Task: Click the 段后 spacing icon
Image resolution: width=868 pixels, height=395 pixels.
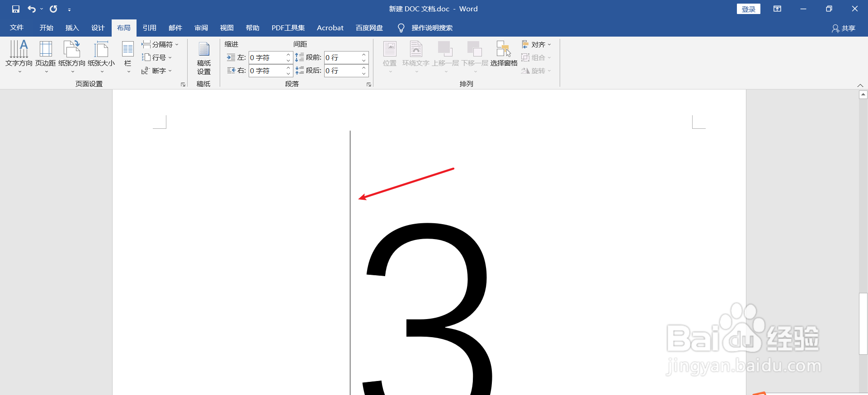Action: [300, 71]
